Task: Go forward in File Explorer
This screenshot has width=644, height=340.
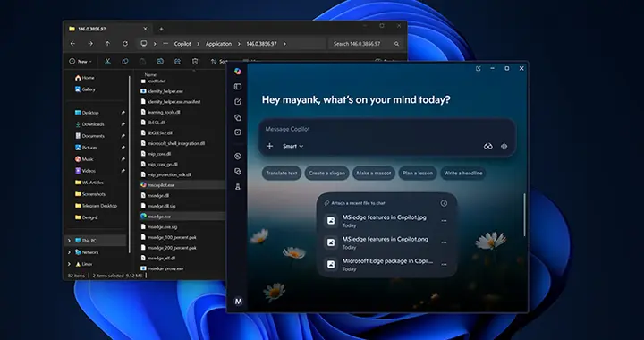Action: [90, 44]
